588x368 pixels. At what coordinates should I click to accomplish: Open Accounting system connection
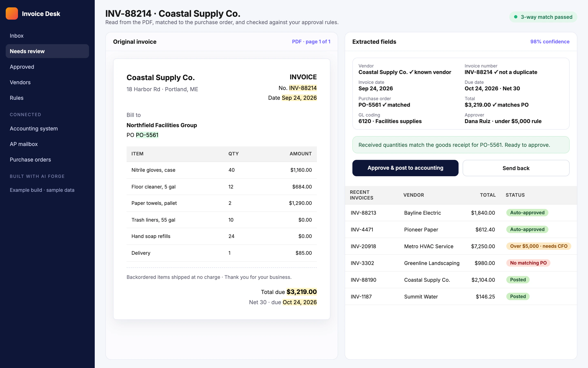pyautogui.click(x=47, y=129)
